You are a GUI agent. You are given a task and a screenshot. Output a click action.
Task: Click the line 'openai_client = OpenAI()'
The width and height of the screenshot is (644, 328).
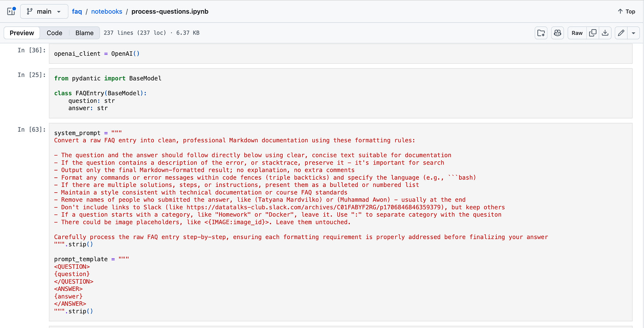[97, 54]
